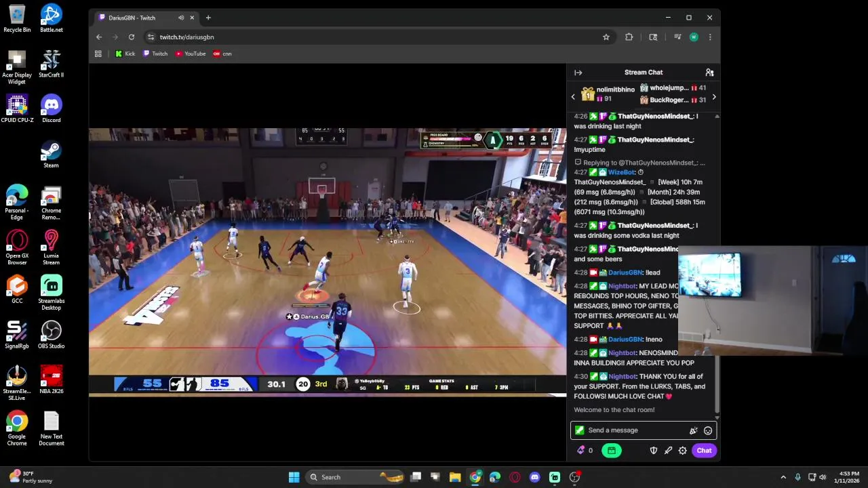Open the YouTube bookmark

tap(191, 54)
